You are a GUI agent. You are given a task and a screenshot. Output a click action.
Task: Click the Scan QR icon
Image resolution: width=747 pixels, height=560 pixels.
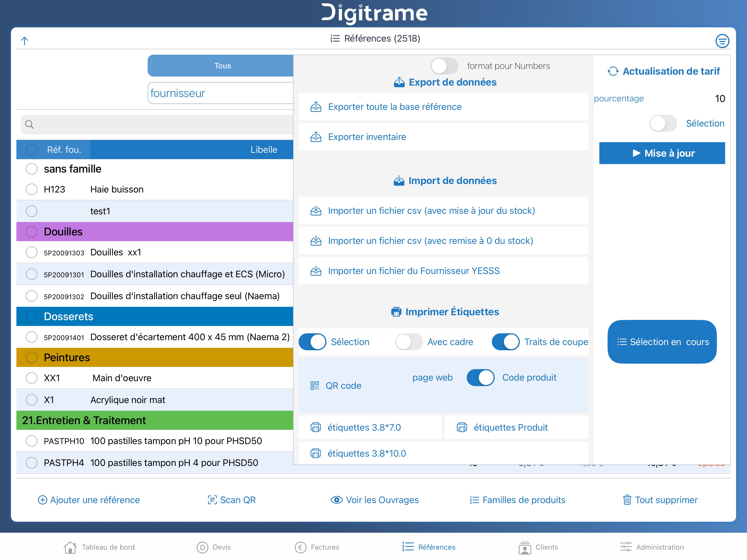click(x=212, y=500)
